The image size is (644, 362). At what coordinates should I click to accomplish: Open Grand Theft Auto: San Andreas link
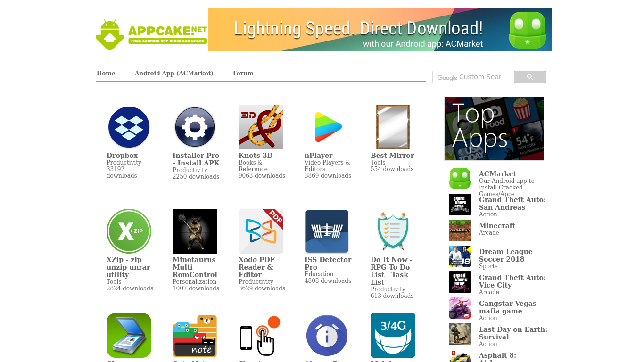512,204
